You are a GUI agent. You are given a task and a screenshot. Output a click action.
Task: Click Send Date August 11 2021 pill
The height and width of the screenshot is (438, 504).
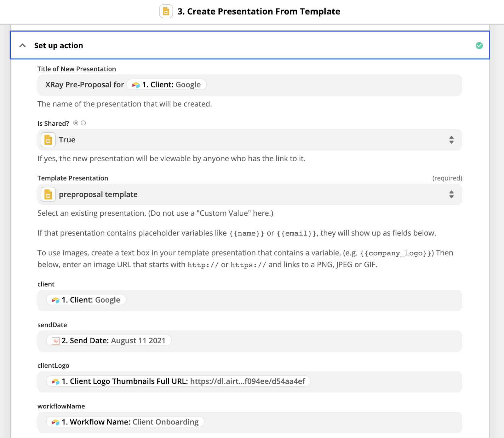click(109, 341)
